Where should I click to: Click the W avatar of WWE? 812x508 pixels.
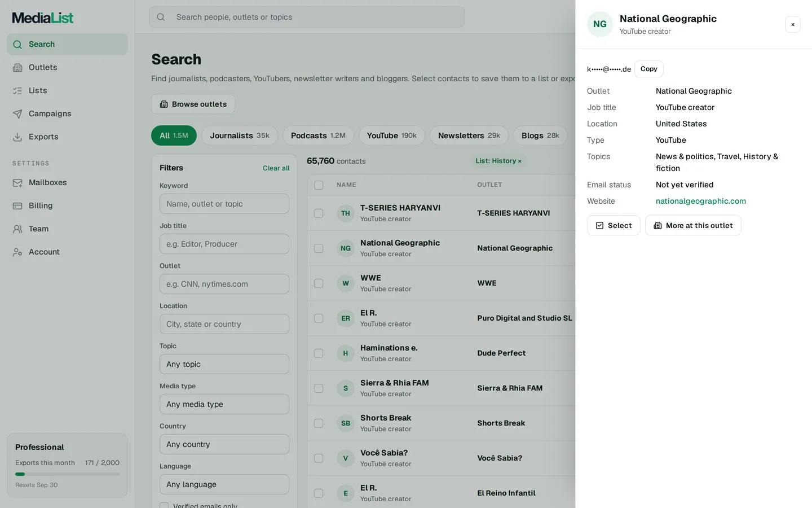tap(346, 283)
